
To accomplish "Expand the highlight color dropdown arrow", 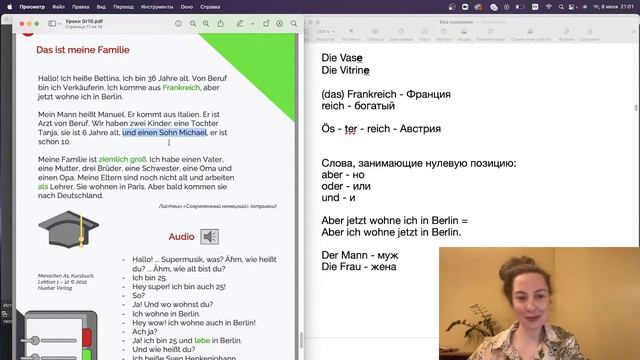I will tap(253, 24).
